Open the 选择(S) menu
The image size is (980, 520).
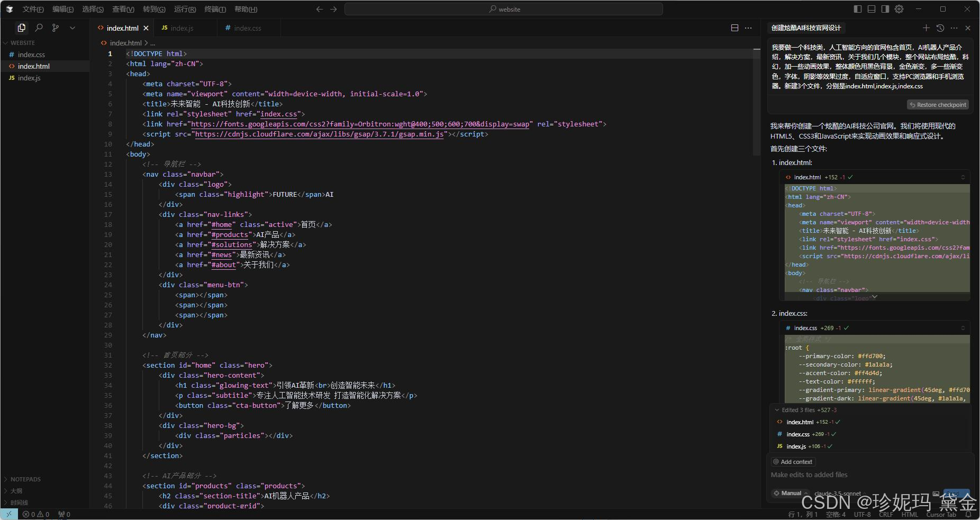click(x=93, y=9)
